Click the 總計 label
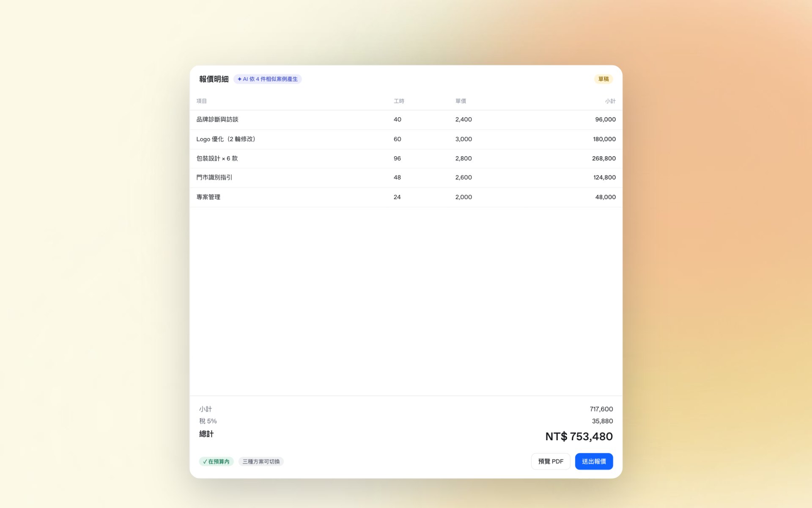This screenshot has height=508, width=812. pos(206,434)
